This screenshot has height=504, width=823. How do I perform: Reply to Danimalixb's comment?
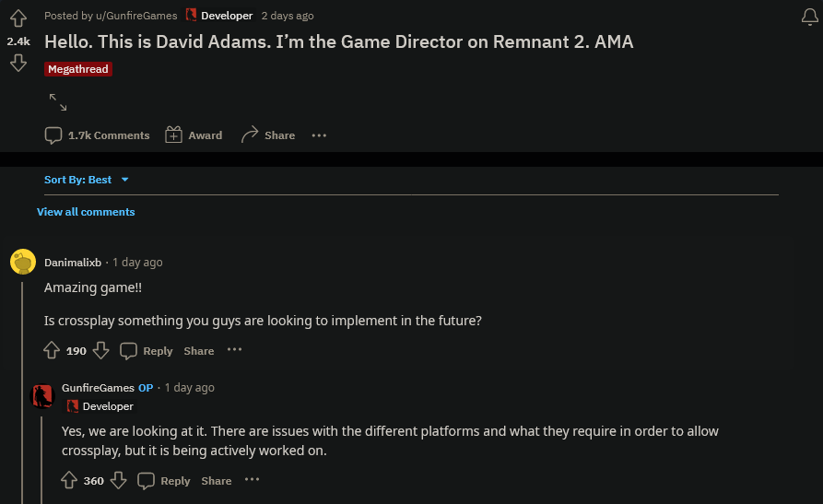[x=147, y=351]
